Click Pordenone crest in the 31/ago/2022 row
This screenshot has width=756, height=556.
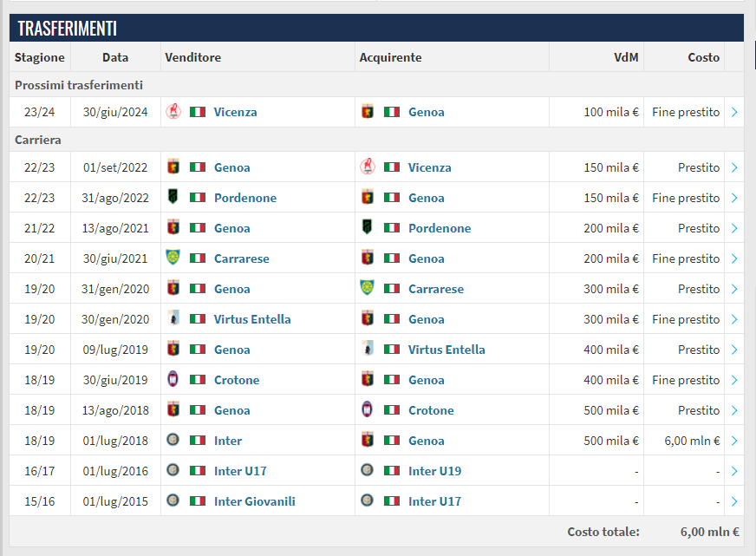[x=173, y=198]
